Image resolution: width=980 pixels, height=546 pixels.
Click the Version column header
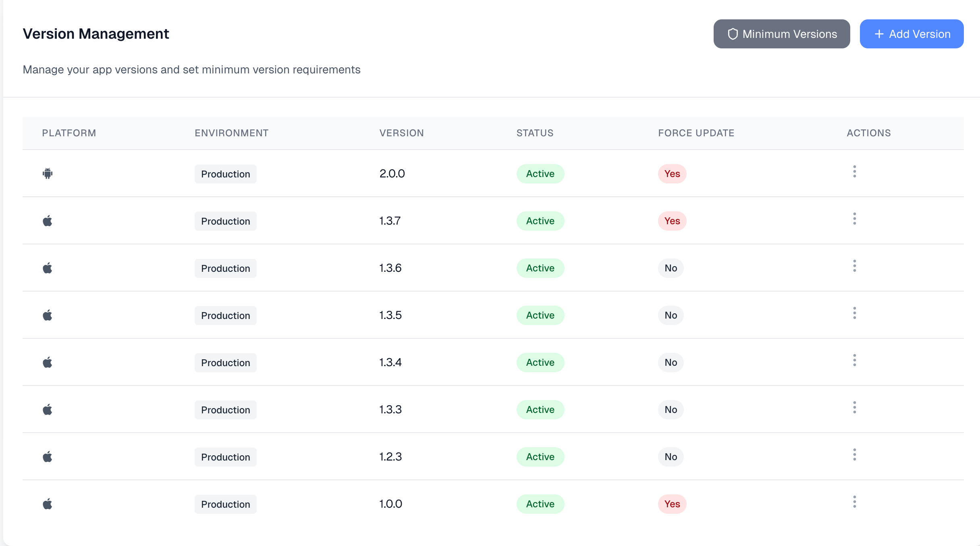(x=401, y=133)
